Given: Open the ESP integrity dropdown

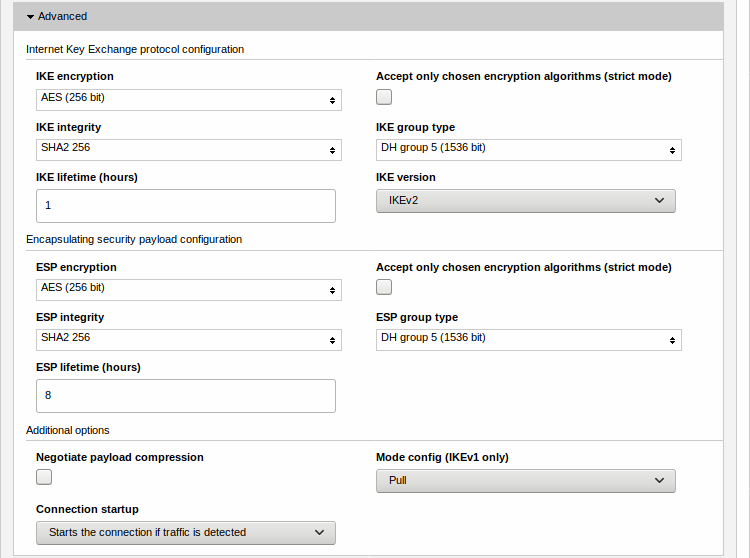Looking at the screenshot, I should click(x=188, y=339).
